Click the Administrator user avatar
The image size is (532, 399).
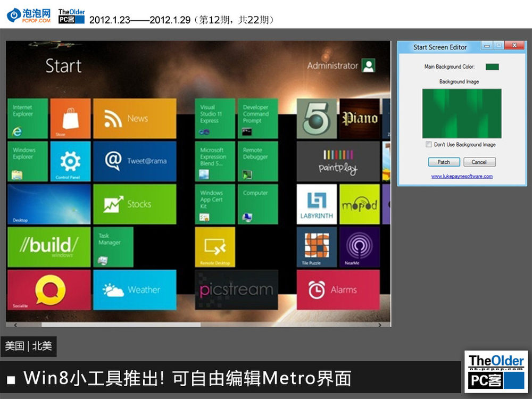click(x=369, y=65)
